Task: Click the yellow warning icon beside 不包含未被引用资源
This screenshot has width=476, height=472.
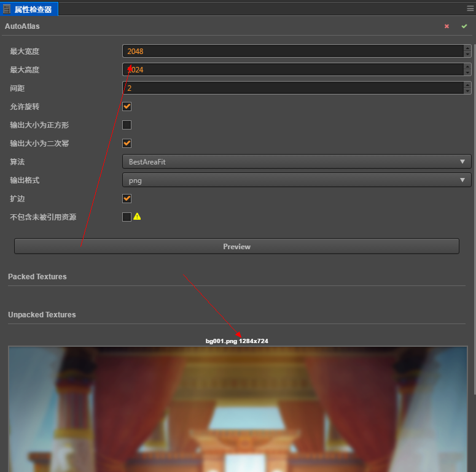Action: (137, 216)
